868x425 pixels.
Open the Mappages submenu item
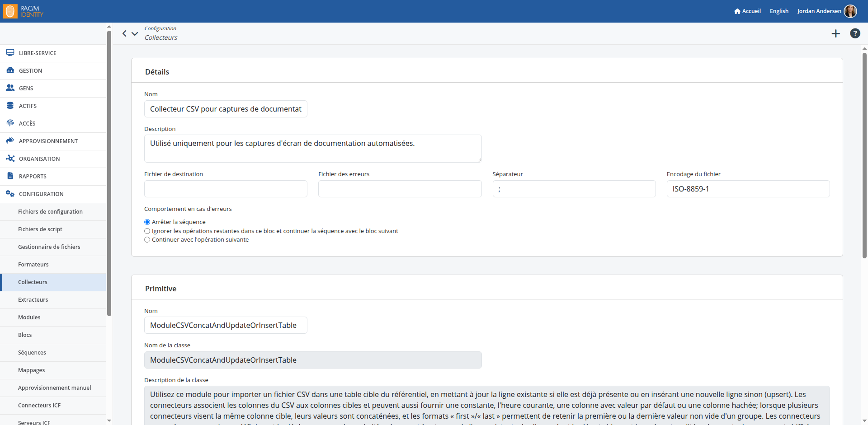pos(53,370)
